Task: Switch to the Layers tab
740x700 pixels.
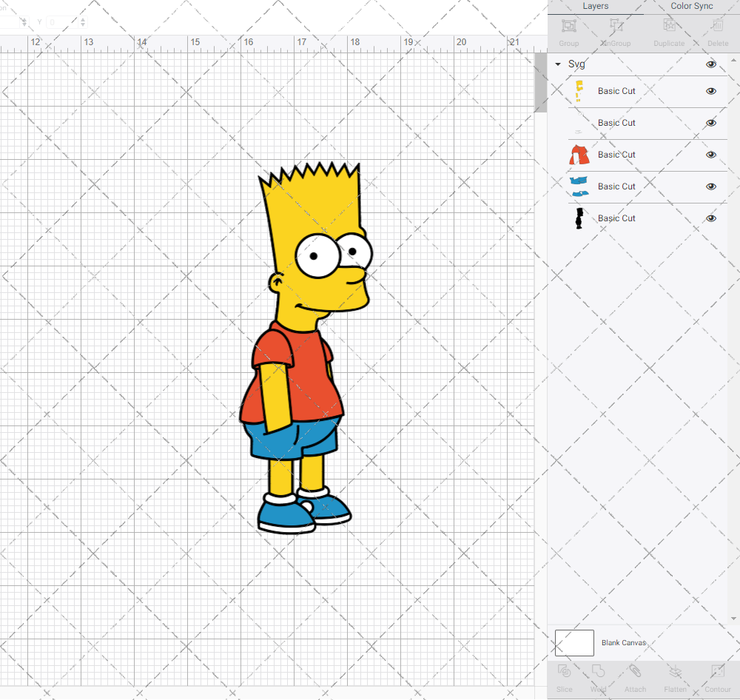Action: pos(595,6)
